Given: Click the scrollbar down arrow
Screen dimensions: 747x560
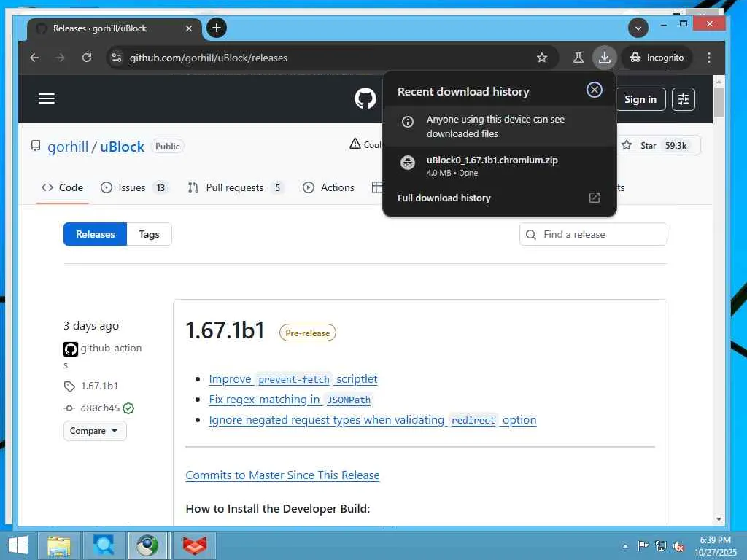Looking at the screenshot, I should [x=719, y=519].
